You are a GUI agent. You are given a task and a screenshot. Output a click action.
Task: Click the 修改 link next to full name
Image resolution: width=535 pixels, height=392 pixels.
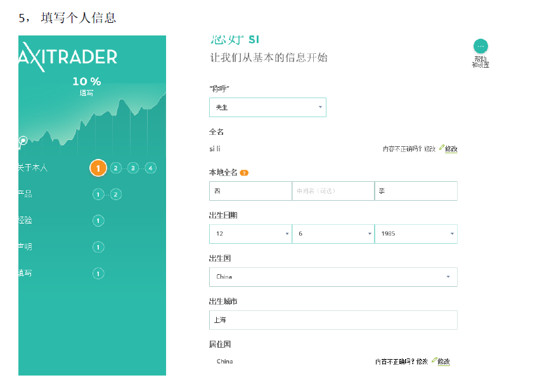click(x=451, y=149)
